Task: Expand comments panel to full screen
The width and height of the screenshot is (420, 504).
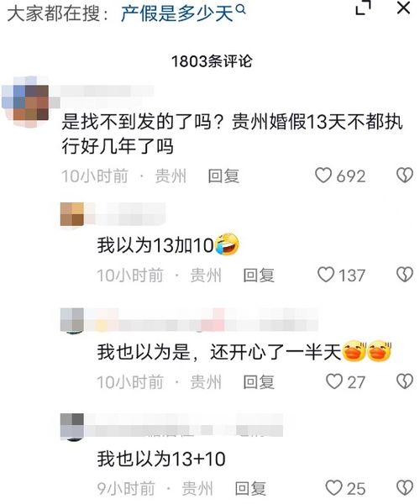Action: [364, 8]
